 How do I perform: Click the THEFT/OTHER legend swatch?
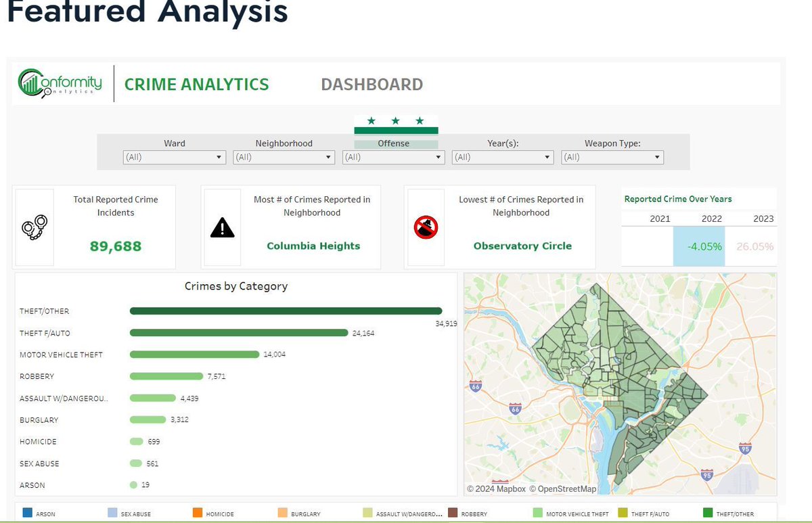click(x=708, y=514)
